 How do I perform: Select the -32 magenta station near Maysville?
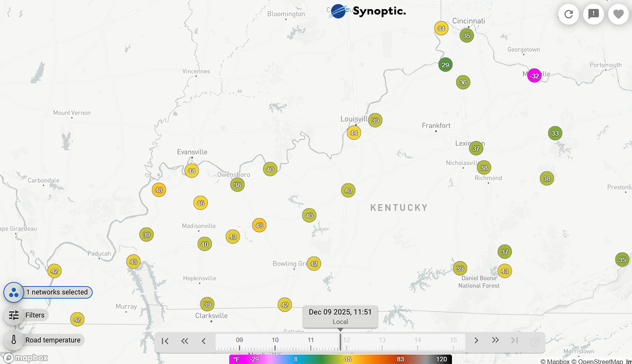[534, 76]
